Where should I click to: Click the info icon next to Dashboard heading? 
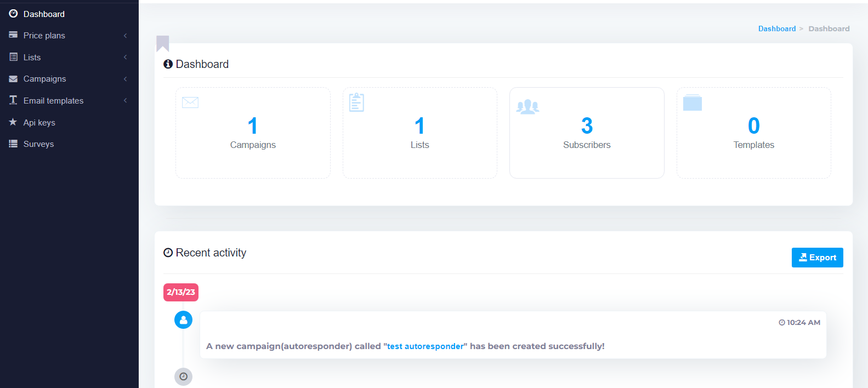[x=168, y=64]
